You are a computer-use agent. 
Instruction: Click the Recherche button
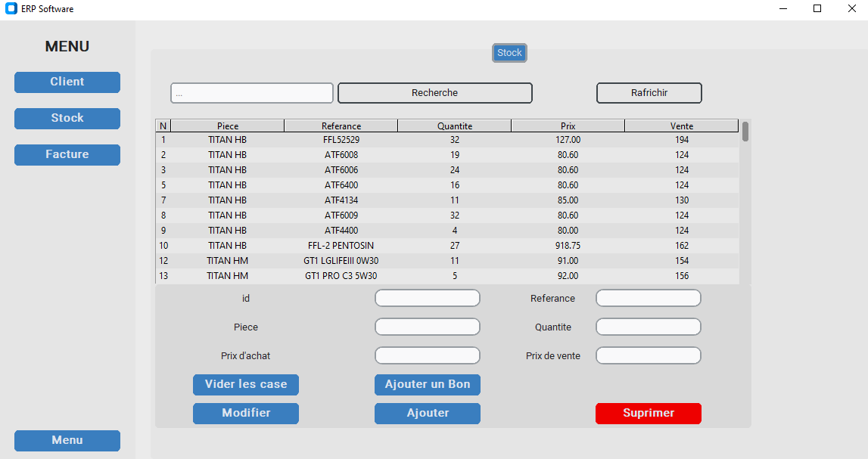(x=434, y=92)
